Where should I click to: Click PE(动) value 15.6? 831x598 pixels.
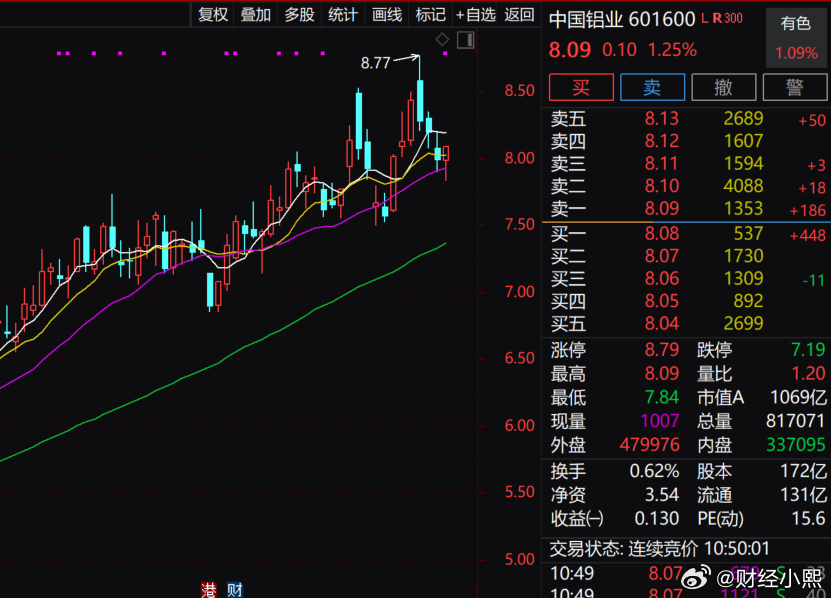pos(808,518)
